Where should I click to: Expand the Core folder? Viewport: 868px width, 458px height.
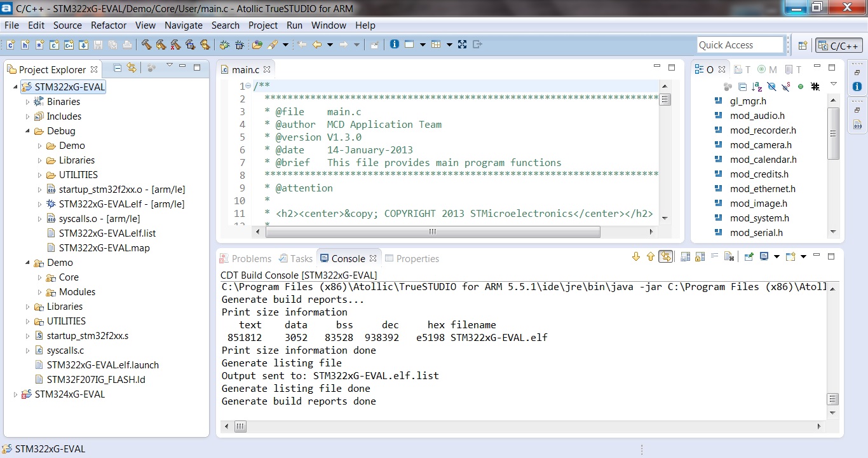point(39,277)
